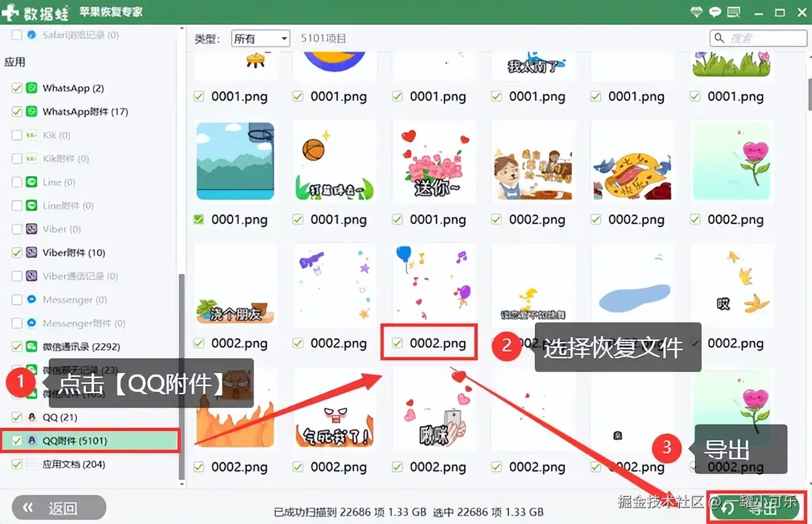Click the Safari compass icon in sidebar
812x524 pixels.
[x=31, y=35]
